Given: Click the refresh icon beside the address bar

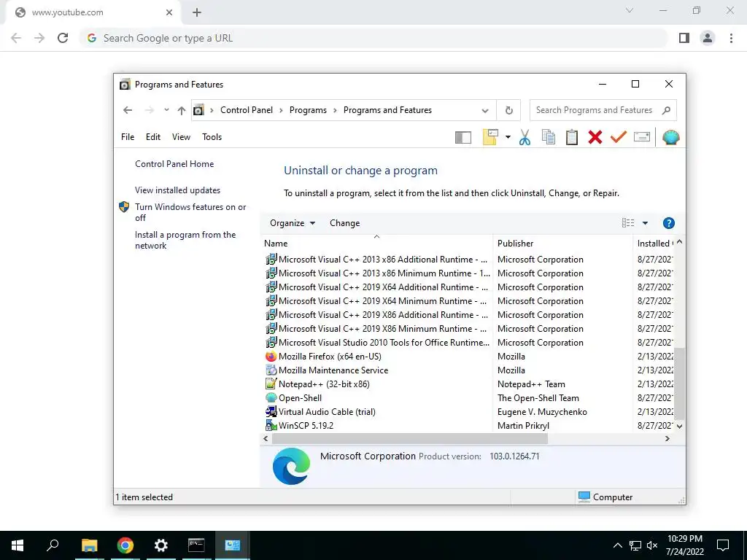Looking at the screenshot, I should coord(508,111).
